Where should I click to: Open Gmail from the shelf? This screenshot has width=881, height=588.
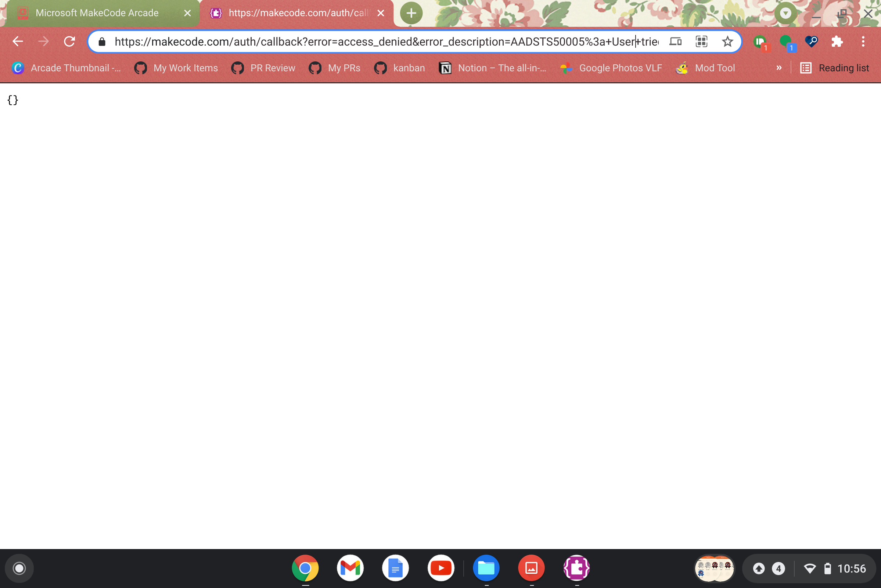click(350, 568)
